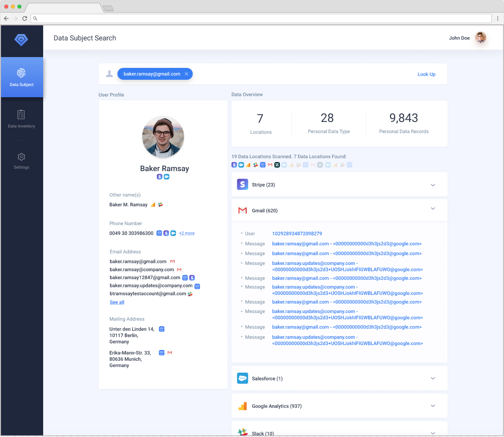This screenshot has height=437, width=504.
Task: Show more phone numbers via +2 more
Action: (187, 233)
